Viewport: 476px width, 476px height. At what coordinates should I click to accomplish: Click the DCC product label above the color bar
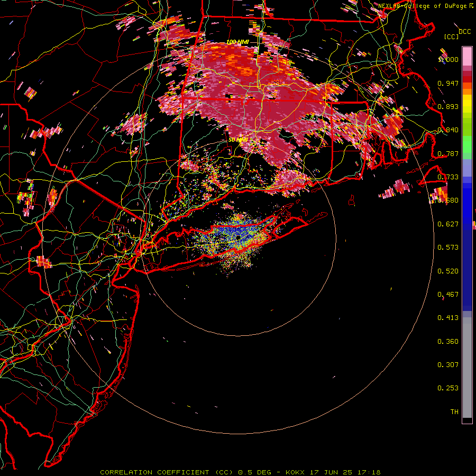pyautogui.click(x=465, y=32)
